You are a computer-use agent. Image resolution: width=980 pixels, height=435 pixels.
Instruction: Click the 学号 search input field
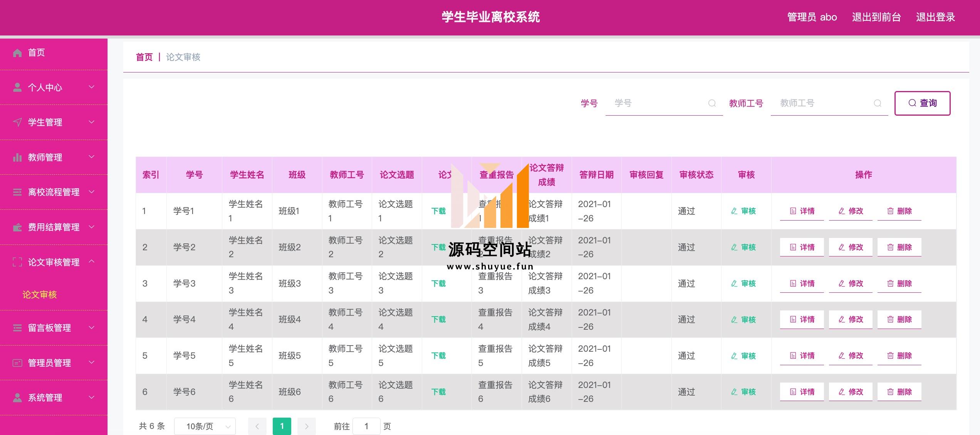pos(657,103)
